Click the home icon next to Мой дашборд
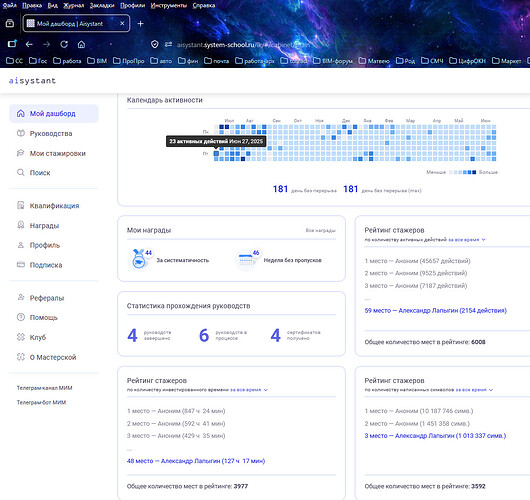Viewport: 530px width, 500px height. coord(21,114)
